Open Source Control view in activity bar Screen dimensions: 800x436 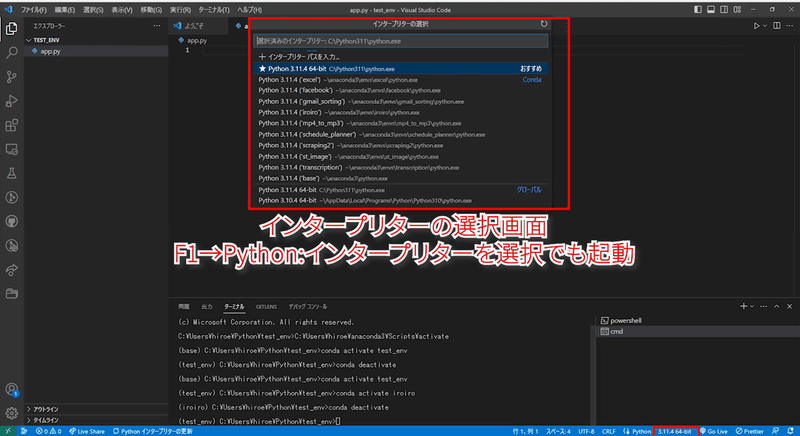(x=11, y=77)
